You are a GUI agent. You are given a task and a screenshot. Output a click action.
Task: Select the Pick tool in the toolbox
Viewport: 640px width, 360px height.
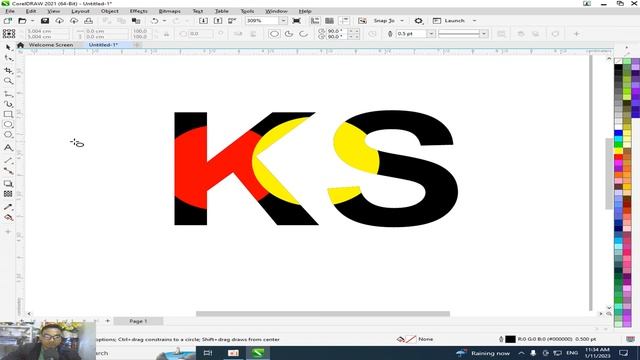[8, 48]
